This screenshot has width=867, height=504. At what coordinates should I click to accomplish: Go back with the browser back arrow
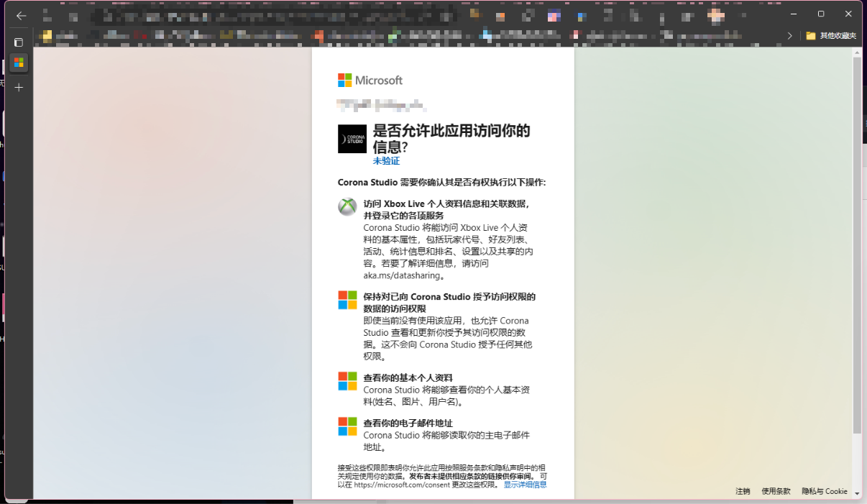point(21,15)
